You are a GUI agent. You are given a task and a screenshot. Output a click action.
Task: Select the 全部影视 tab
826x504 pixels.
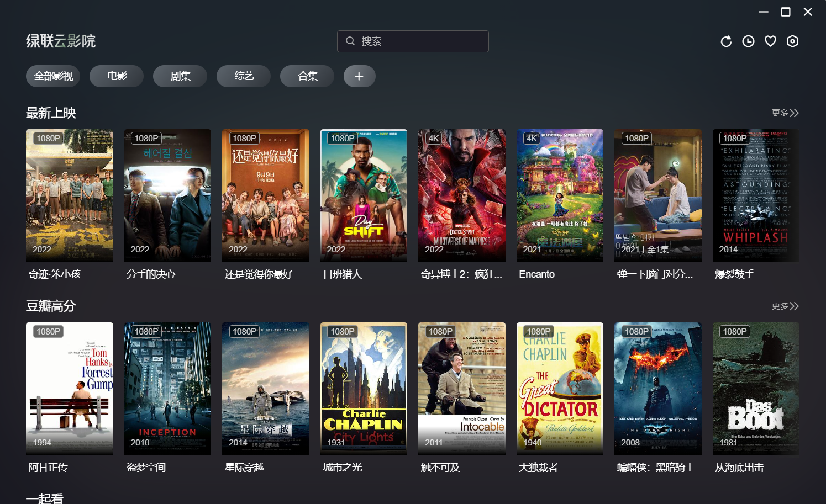click(53, 76)
